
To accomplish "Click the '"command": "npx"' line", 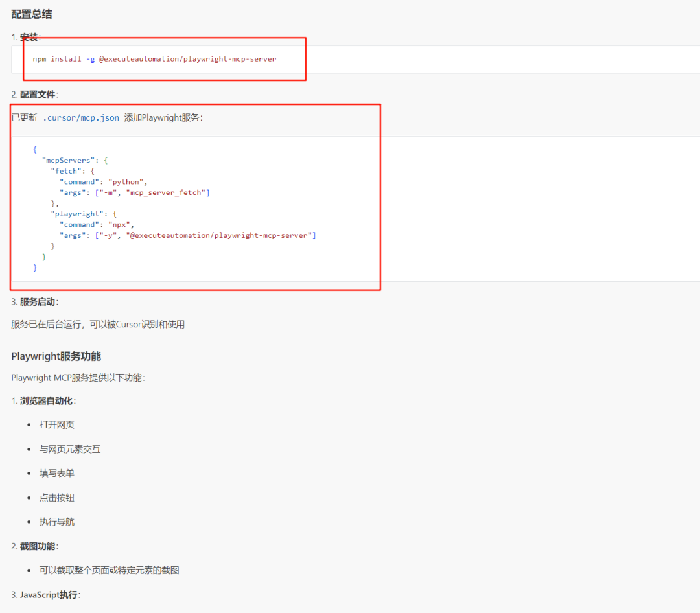I will tap(97, 225).
